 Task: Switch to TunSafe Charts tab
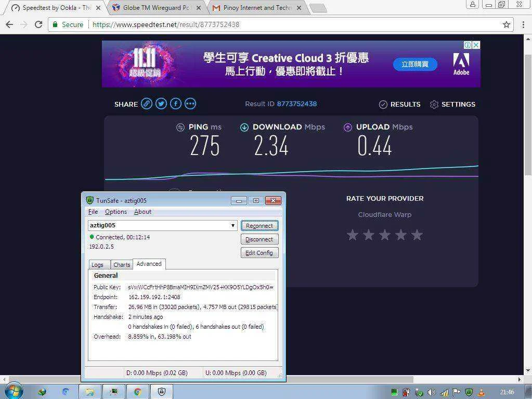[x=122, y=265]
